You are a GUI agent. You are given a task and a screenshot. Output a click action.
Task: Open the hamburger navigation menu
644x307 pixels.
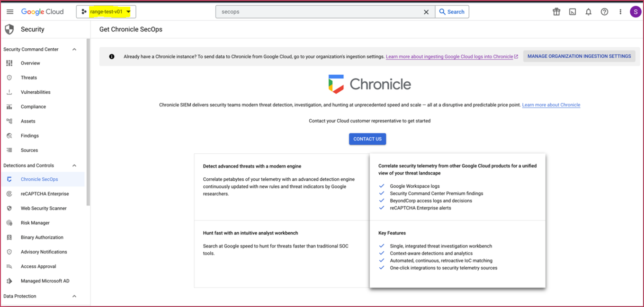[10, 12]
